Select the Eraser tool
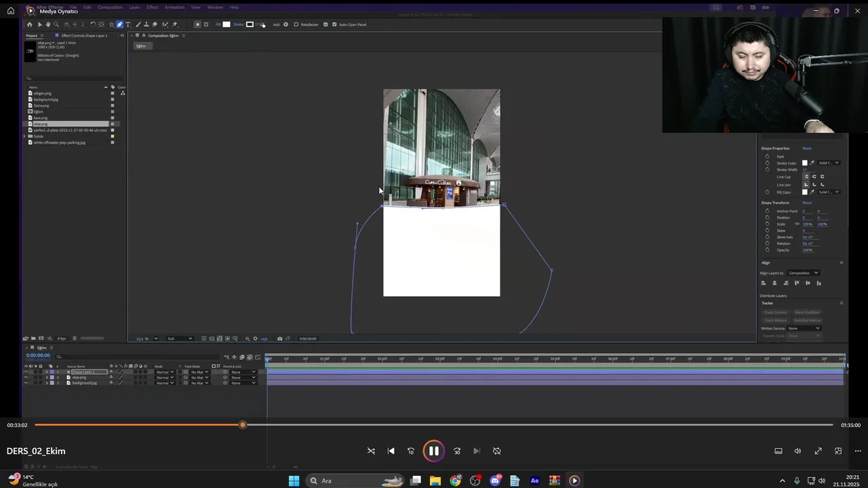This screenshot has height=488, width=868. coord(155,24)
